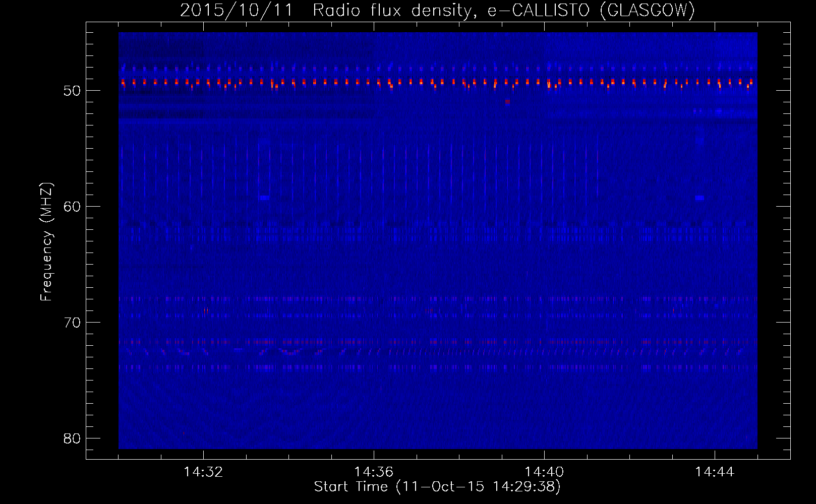Select the 14:36 time tick label
The width and height of the screenshot is (816, 504).
click(x=374, y=472)
